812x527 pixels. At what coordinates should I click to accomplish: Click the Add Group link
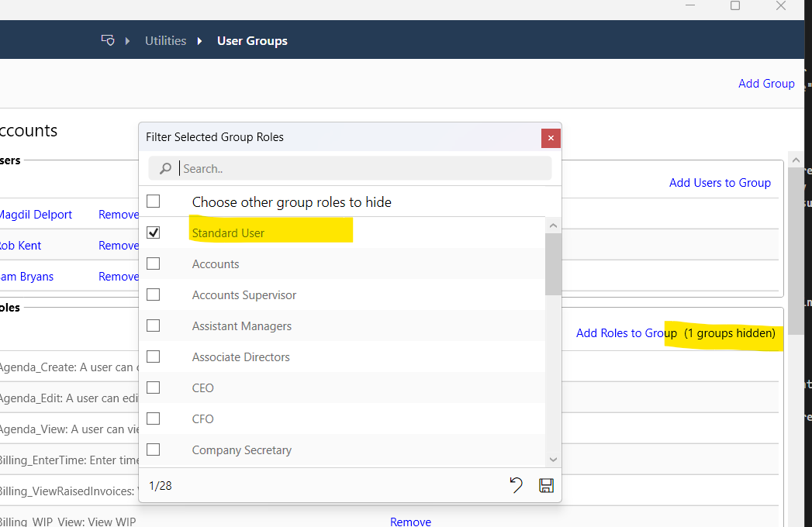(766, 84)
